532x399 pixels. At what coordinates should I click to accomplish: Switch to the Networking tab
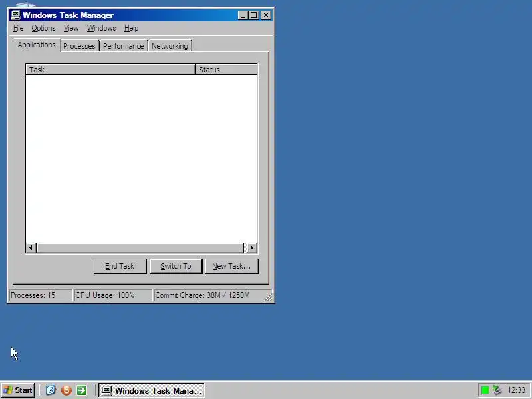tap(170, 46)
